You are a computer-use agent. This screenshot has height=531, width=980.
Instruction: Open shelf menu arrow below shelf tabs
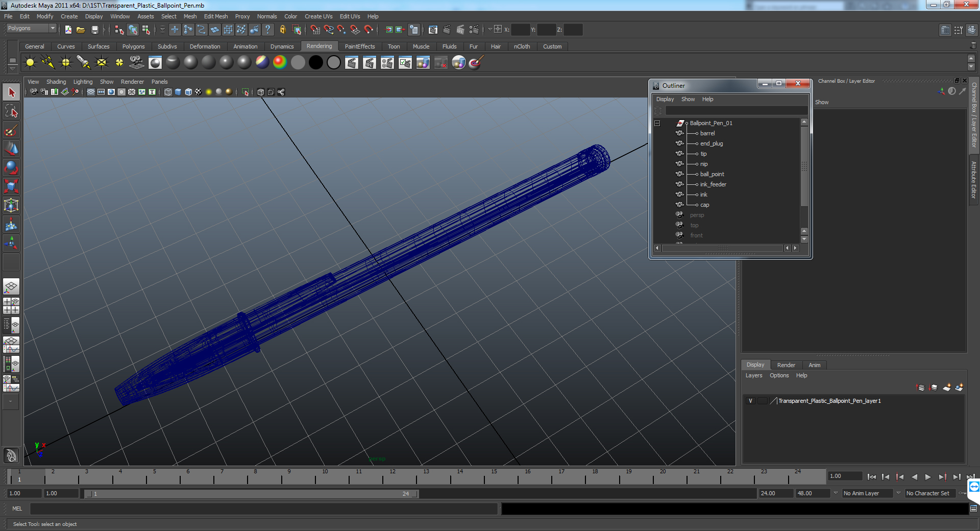click(x=12, y=69)
